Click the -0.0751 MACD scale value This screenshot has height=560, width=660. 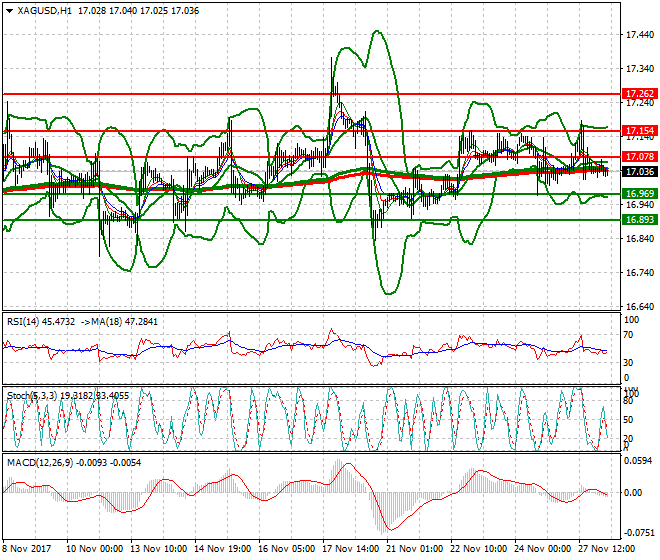pyautogui.click(x=639, y=532)
